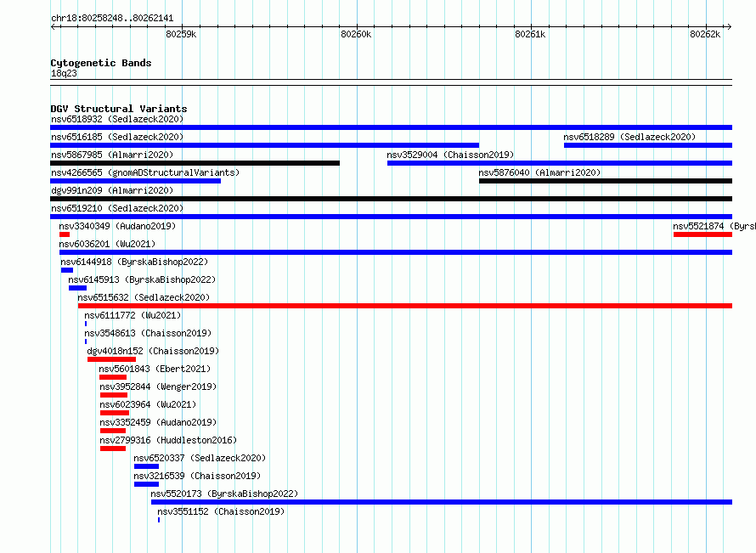Click the red bar under nsv3952844
756x553 pixels.
coord(114,395)
